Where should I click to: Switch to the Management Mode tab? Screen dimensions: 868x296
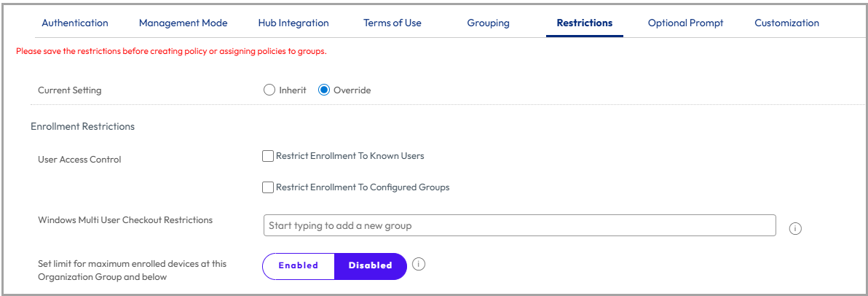click(184, 23)
